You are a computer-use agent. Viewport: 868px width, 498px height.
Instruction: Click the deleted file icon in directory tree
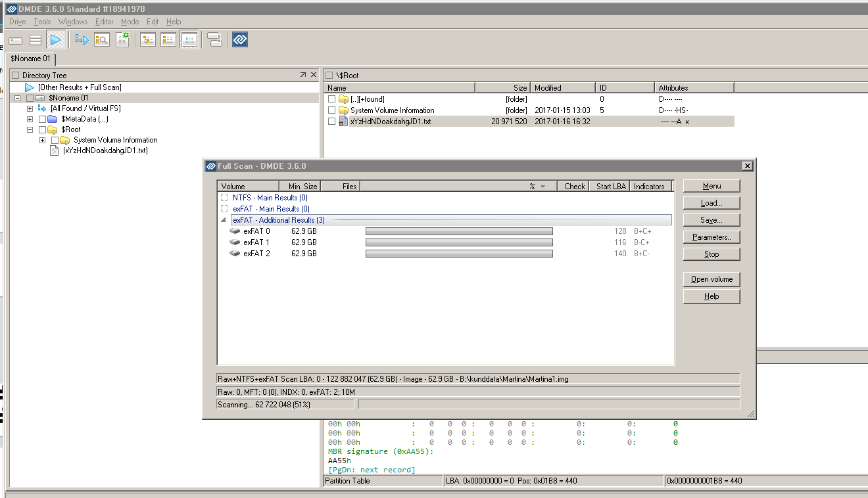[x=55, y=150]
